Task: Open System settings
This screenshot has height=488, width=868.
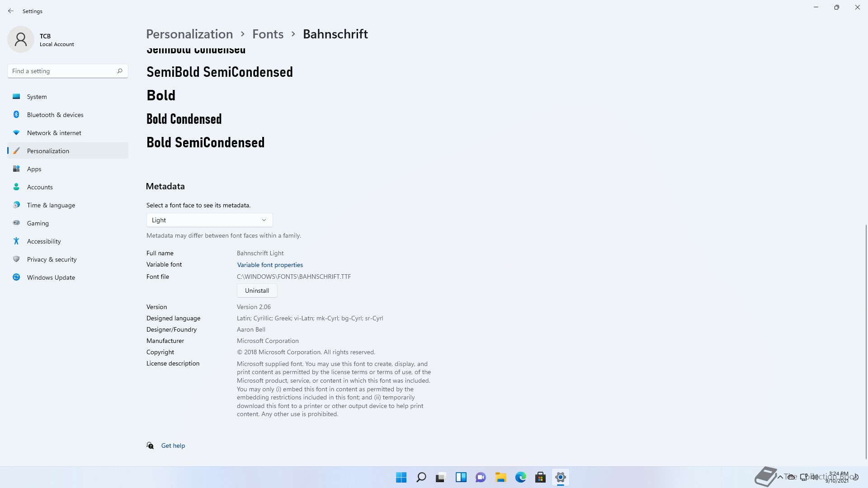Action: tap(68, 97)
